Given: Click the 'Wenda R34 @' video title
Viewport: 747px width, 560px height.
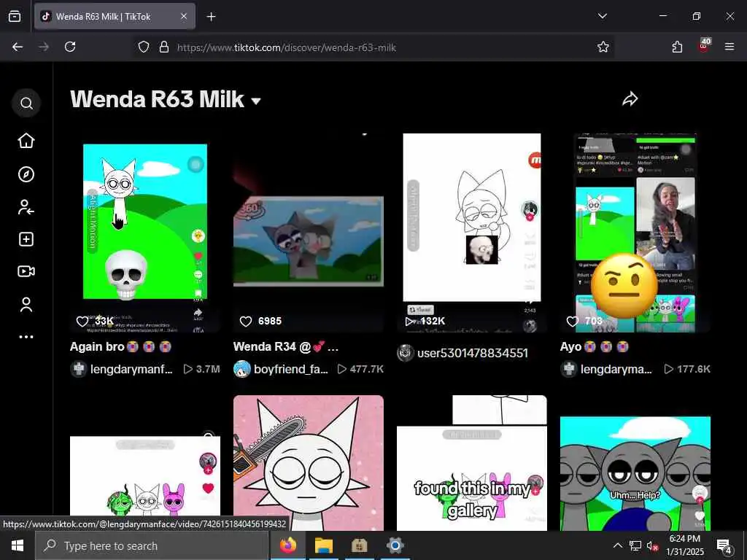Looking at the screenshot, I should (x=286, y=346).
